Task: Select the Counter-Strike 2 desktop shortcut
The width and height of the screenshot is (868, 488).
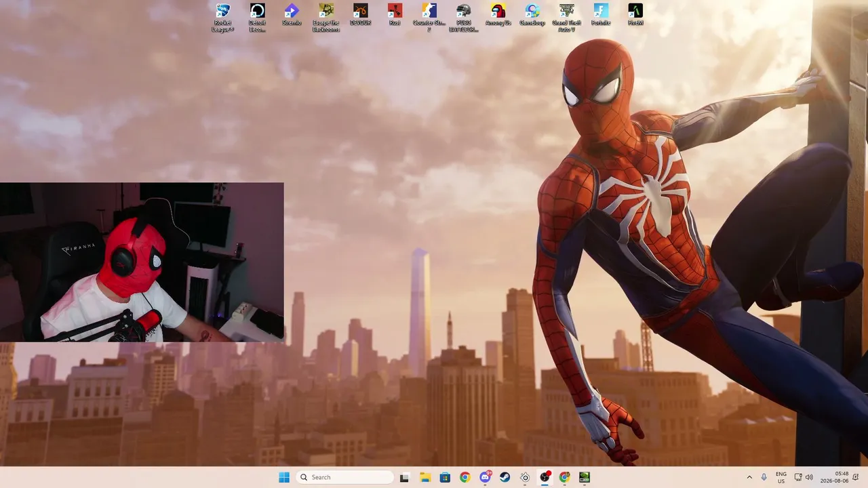Action: coord(429,18)
